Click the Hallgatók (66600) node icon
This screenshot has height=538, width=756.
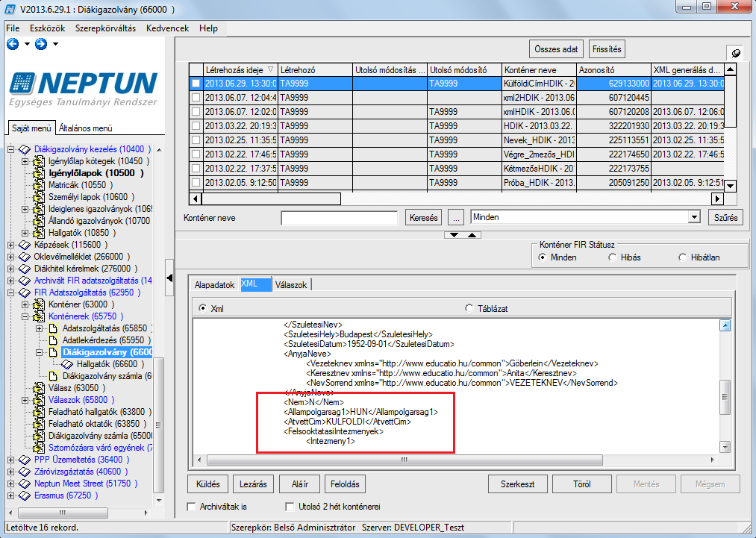click(67, 364)
